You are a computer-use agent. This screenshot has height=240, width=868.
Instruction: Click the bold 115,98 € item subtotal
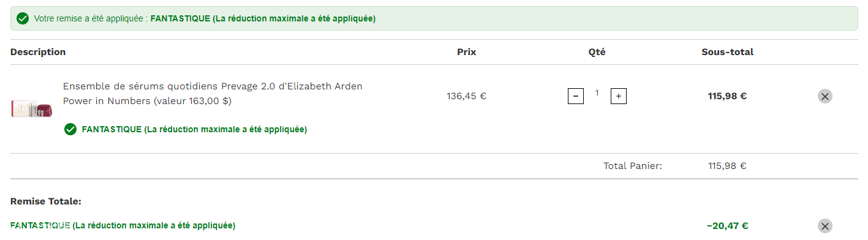pyautogui.click(x=728, y=96)
